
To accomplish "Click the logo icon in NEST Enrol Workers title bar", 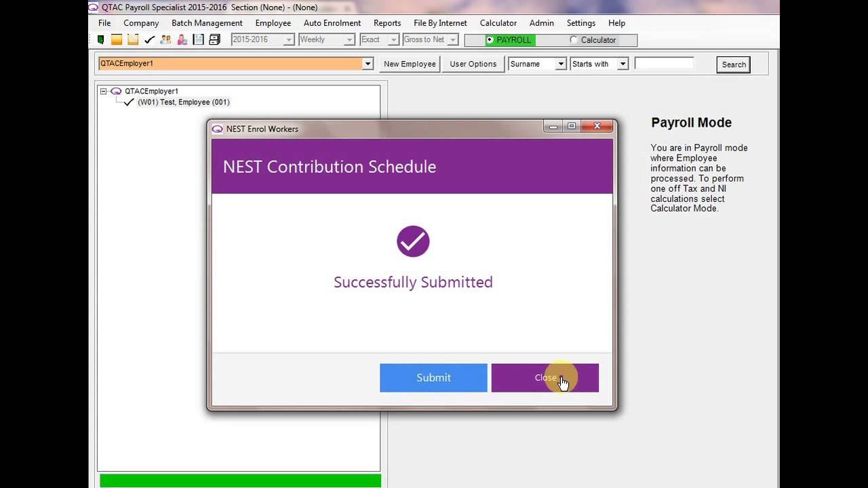I will [217, 129].
